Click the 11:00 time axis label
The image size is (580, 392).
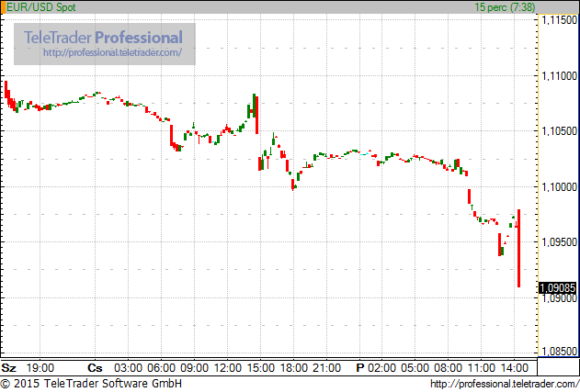point(482,368)
